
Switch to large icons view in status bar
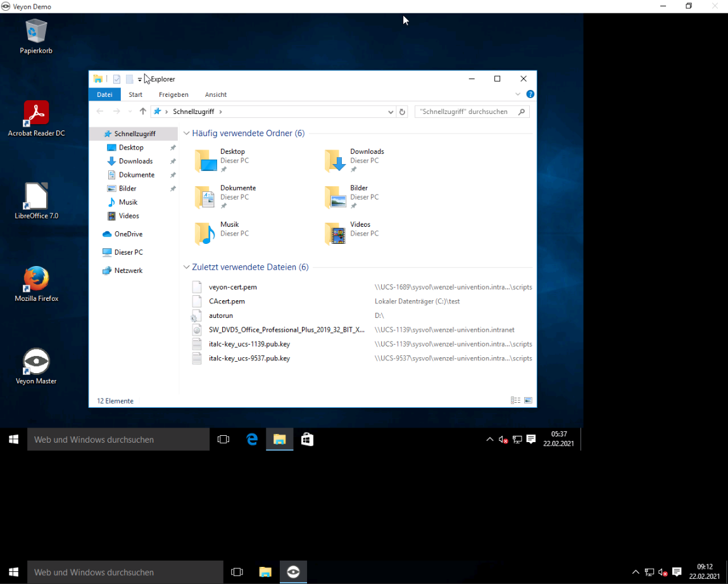[528, 401]
